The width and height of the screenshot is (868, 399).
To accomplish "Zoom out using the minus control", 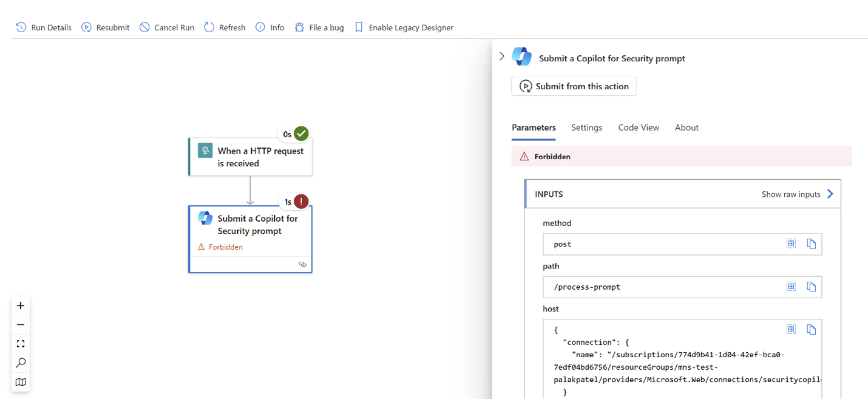I will click(20, 324).
